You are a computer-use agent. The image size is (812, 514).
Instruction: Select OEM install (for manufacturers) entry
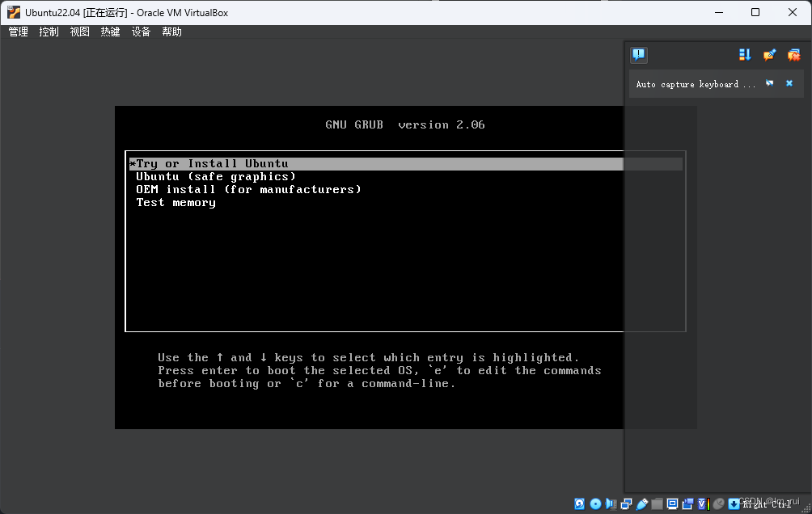(248, 190)
